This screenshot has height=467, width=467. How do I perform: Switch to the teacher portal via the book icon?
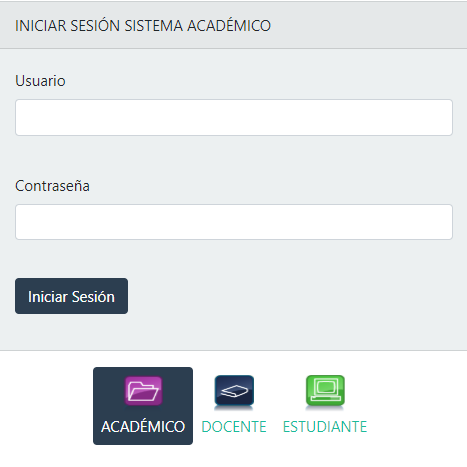(234, 391)
